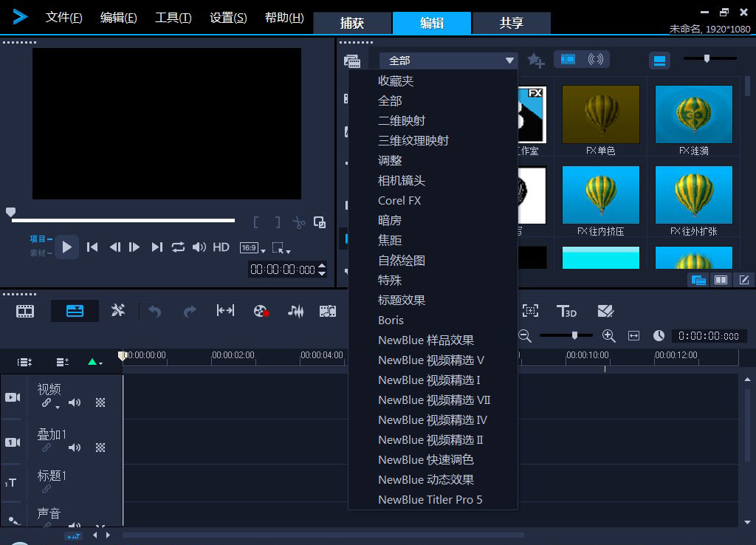Screen dimensions: 756x545
Task: Choose Boris from the category list
Action: coord(433,321)
